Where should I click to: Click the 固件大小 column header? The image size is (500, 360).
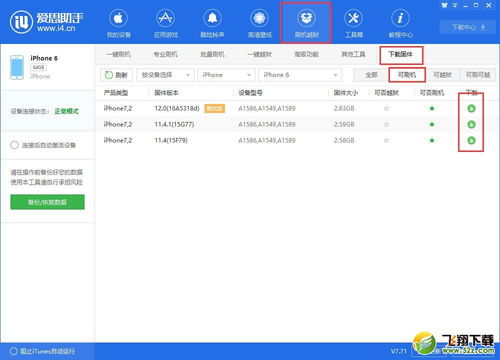point(346,93)
